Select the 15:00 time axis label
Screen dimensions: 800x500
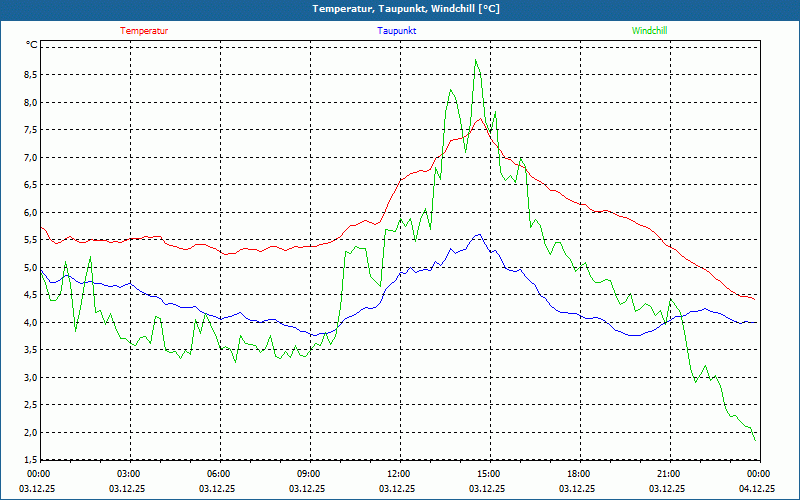click(488, 474)
